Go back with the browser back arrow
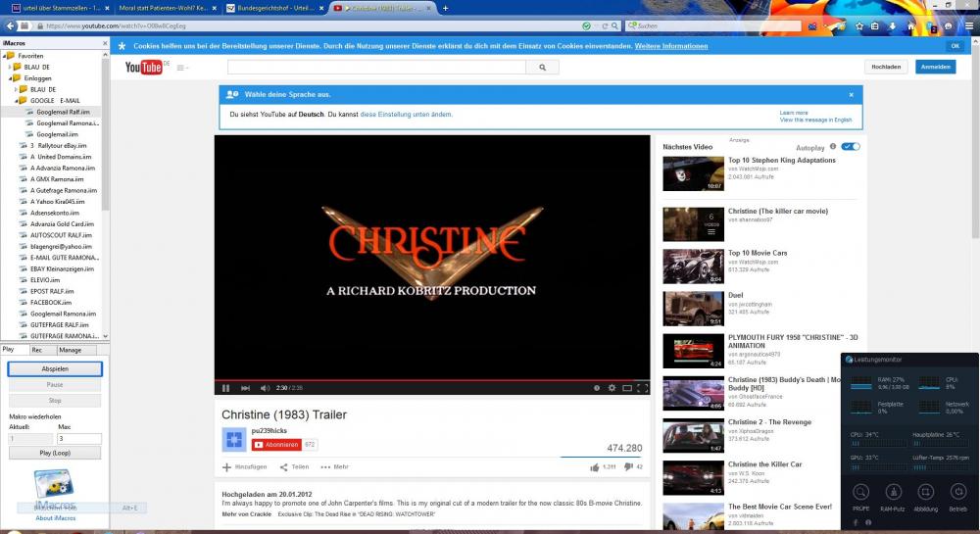Viewport: 980px width, 534px height. 10,25
